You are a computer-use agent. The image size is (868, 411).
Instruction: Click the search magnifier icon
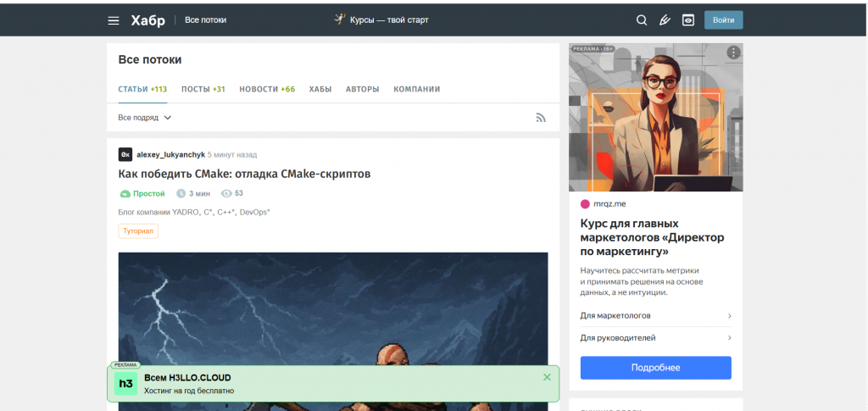click(642, 20)
